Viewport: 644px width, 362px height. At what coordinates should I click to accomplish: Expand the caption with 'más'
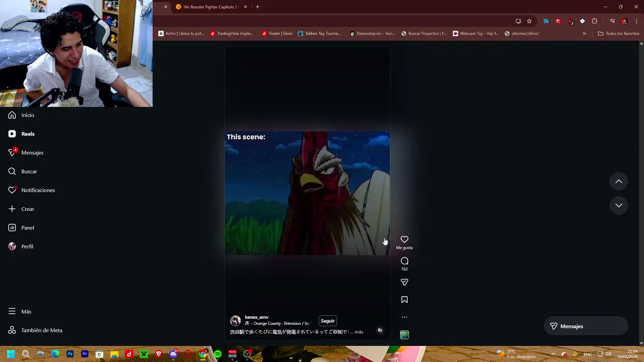point(359,332)
